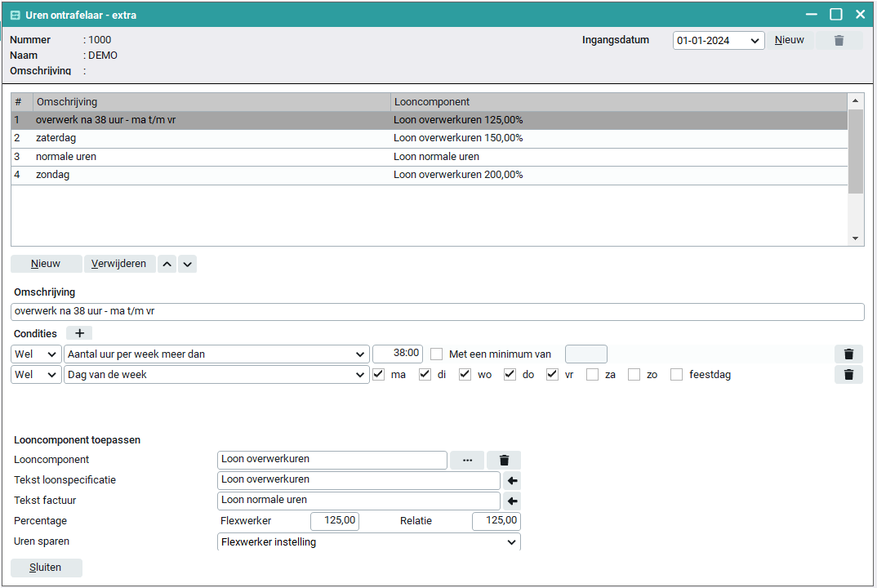
Task: Add a new condition with plus icon
Action: (x=79, y=333)
